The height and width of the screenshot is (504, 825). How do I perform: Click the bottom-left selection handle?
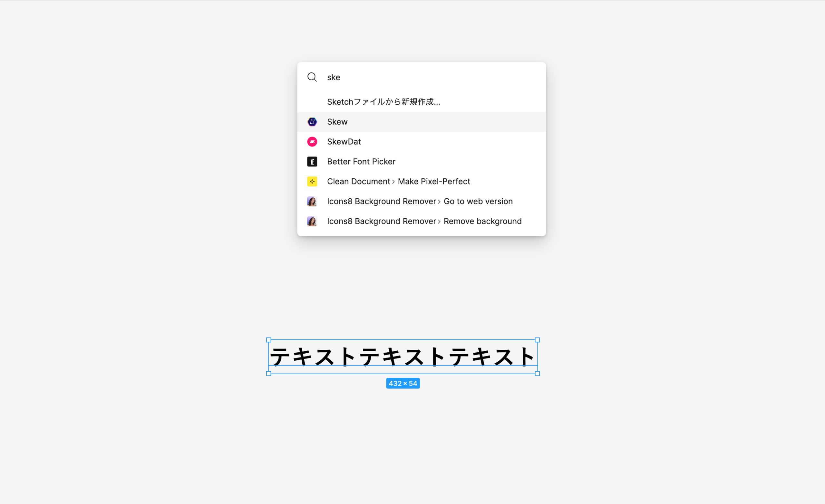pyautogui.click(x=268, y=374)
